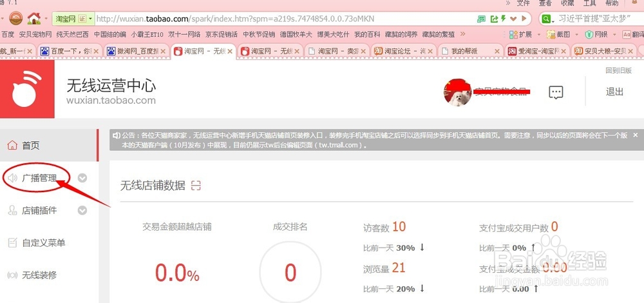
Task: Open bookmark 小霸王ET10
Action: coord(147,35)
